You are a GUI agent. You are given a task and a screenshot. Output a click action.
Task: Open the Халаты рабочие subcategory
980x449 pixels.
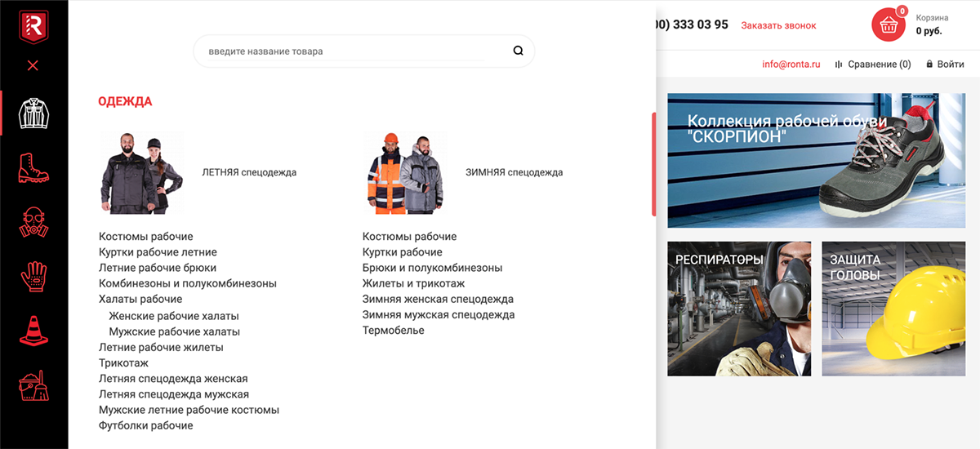coord(140,300)
